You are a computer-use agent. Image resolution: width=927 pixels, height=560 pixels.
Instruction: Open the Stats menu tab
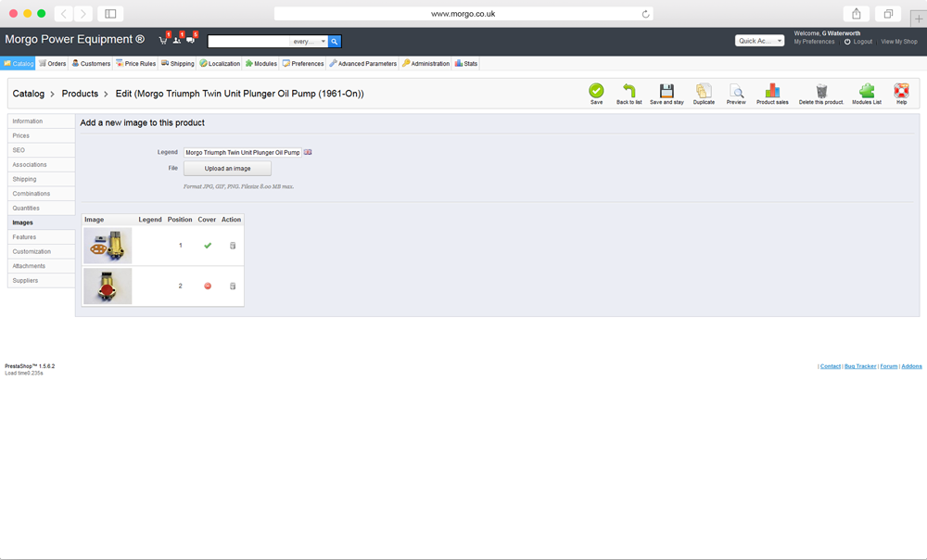(466, 63)
